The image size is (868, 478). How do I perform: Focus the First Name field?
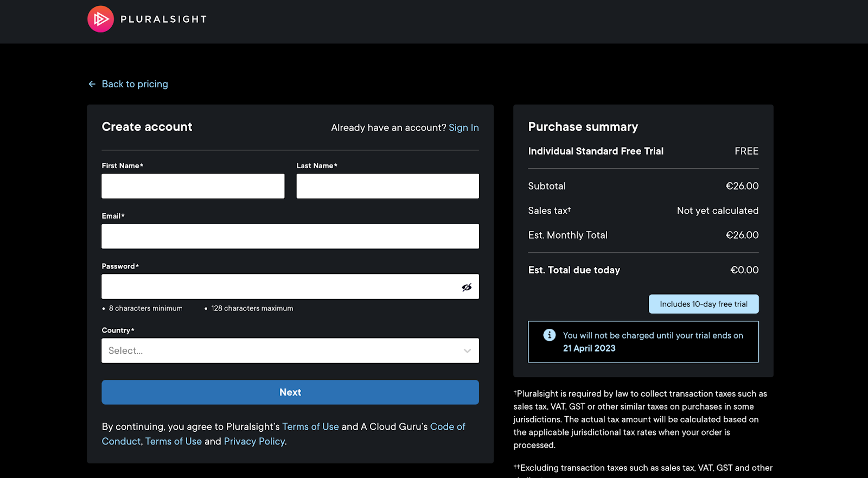pyautogui.click(x=193, y=186)
